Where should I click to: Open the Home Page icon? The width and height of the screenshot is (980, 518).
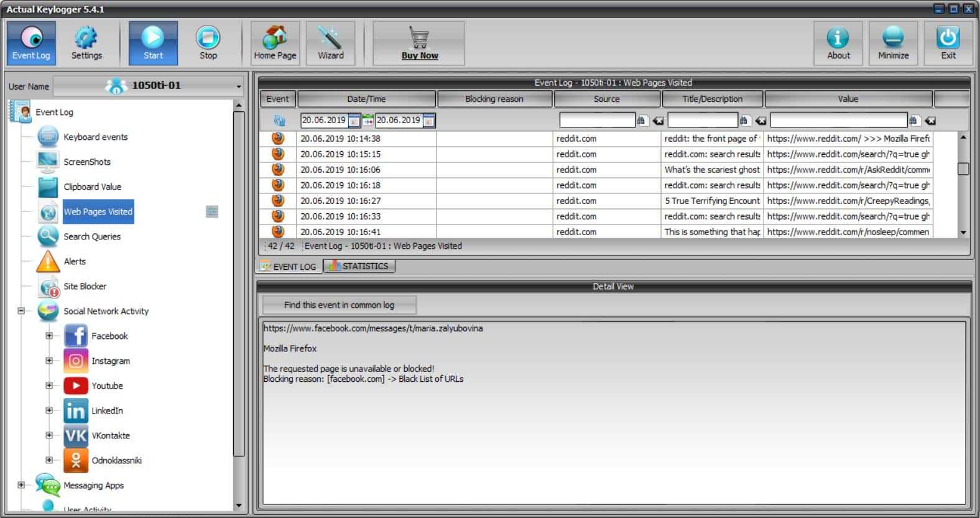(275, 43)
